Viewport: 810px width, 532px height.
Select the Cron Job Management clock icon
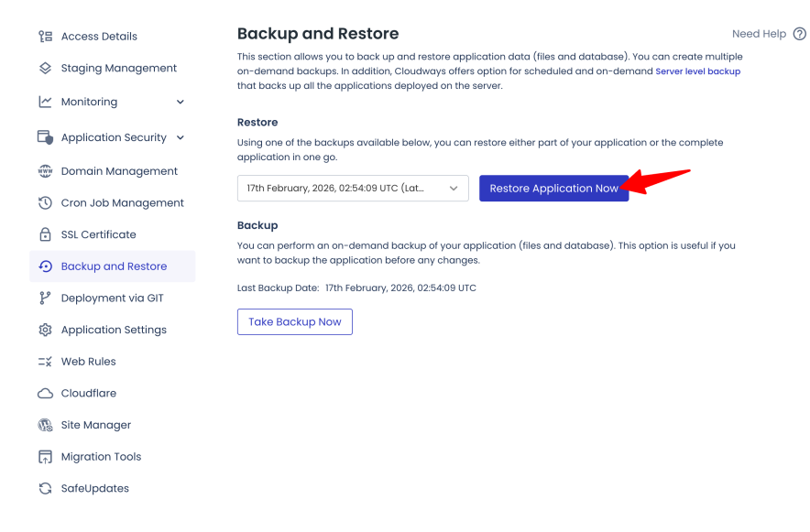[x=41, y=202]
